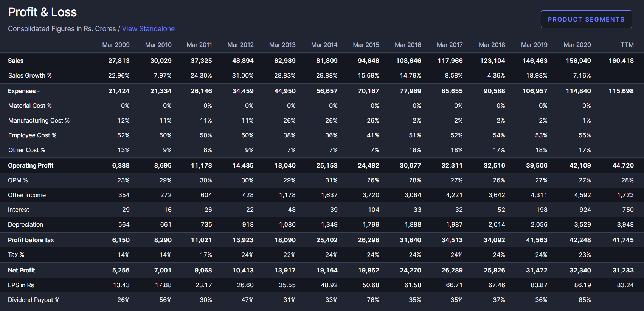Click Mar 2020 depreciation value 3,529
The width and height of the screenshot is (644, 311).
click(x=582, y=225)
